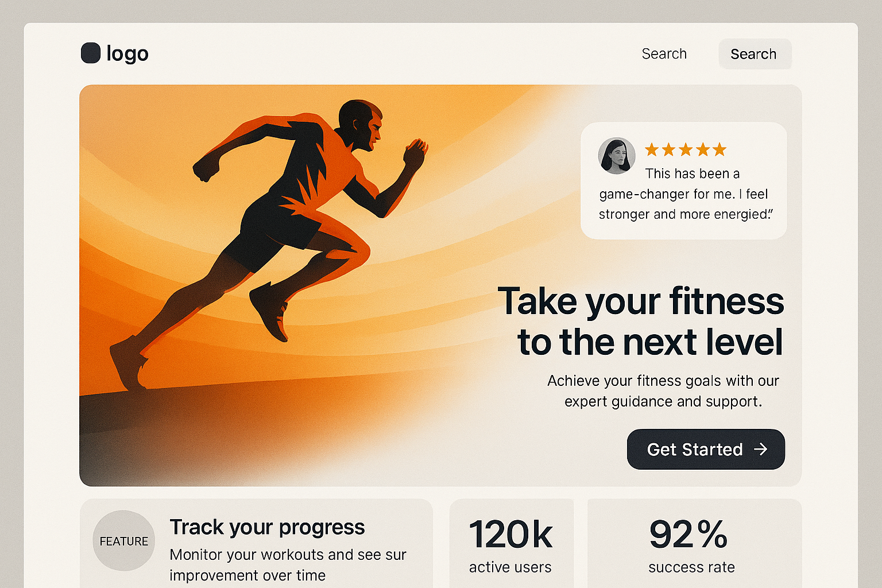Open the plain Search nav link
The height and width of the screenshot is (588, 882).
[664, 53]
